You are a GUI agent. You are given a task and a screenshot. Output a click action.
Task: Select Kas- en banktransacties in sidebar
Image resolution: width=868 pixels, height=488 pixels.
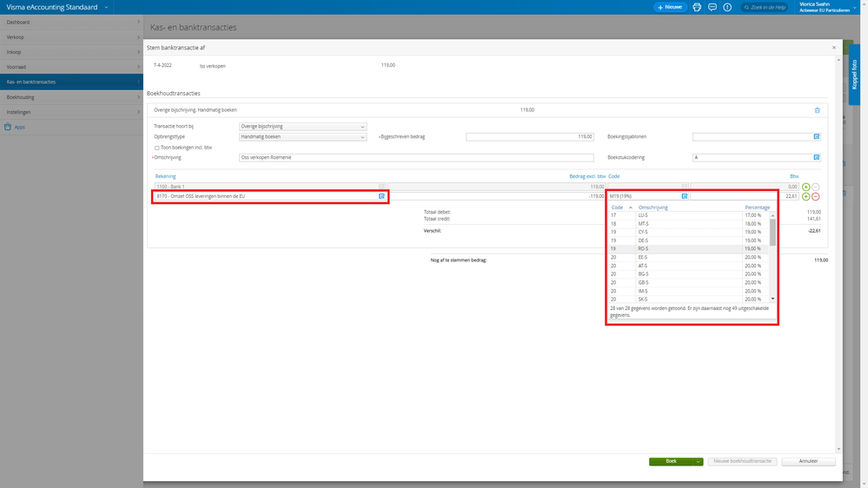(x=71, y=82)
